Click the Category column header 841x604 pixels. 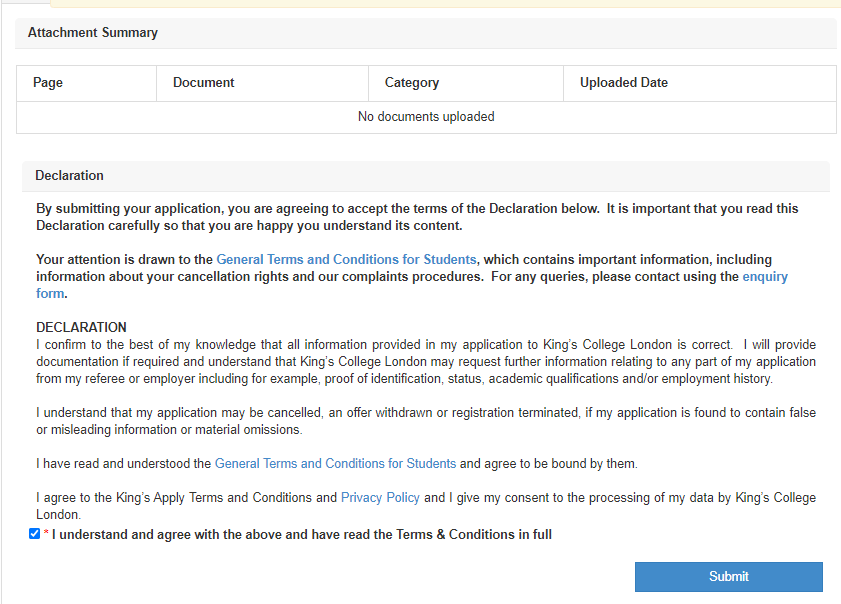tap(412, 83)
